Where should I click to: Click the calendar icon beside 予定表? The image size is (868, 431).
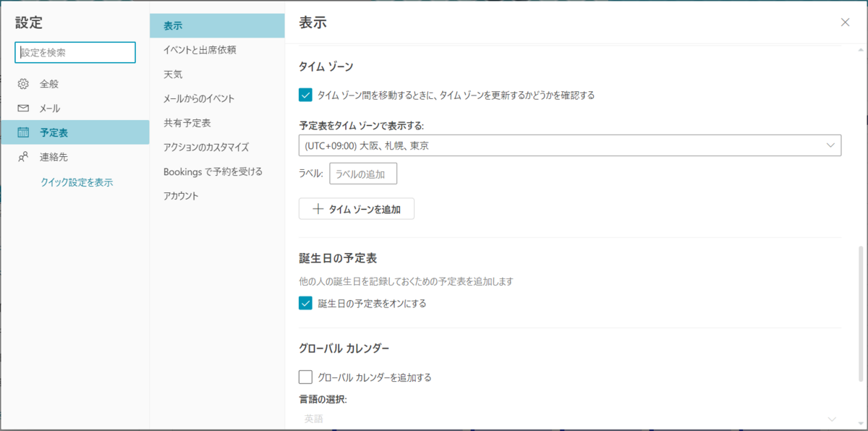pyautogui.click(x=23, y=132)
